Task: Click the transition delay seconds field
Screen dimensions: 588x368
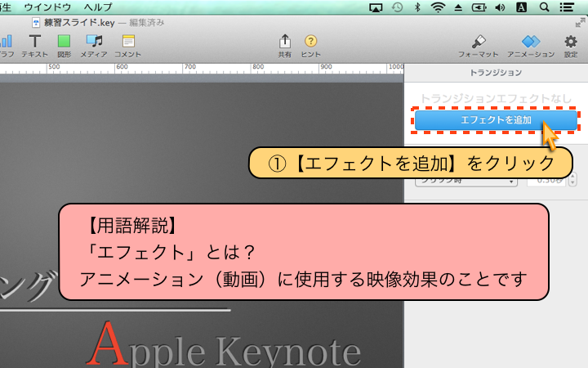Action: click(x=546, y=182)
